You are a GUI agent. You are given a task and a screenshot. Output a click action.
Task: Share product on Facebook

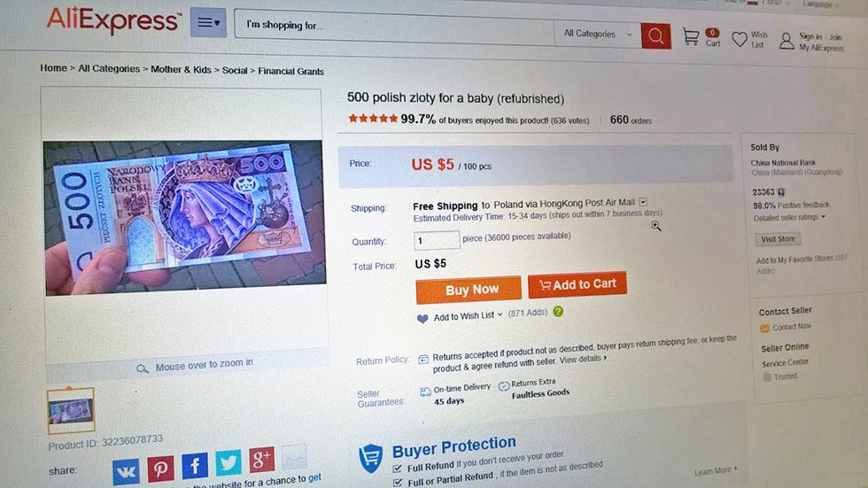pyautogui.click(x=194, y=465)
